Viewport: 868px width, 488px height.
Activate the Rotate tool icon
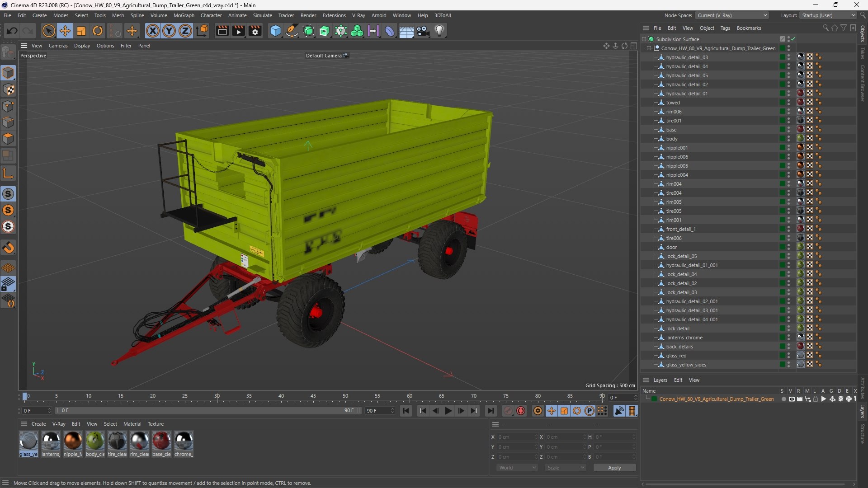(x=98, y=31)
